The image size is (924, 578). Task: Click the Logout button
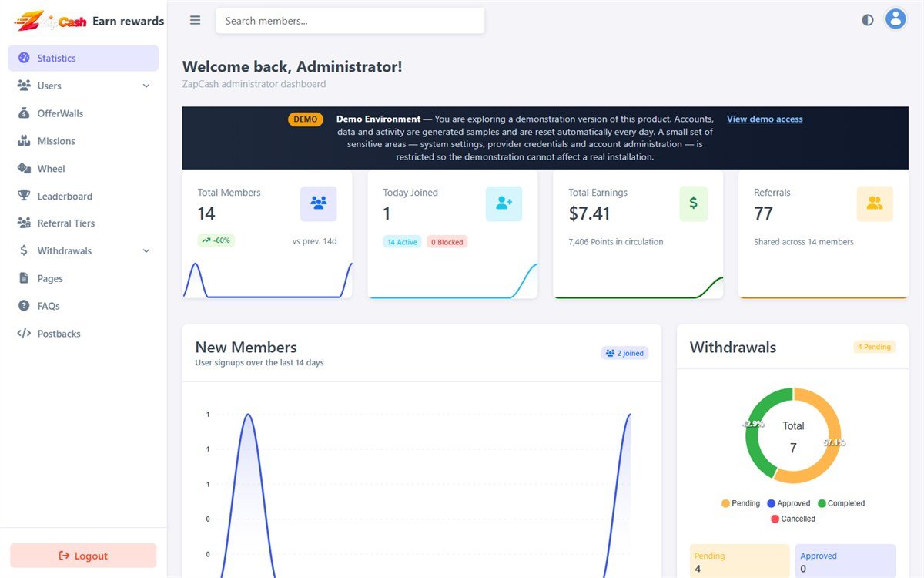pyautogui.click(x=83, y=556)
